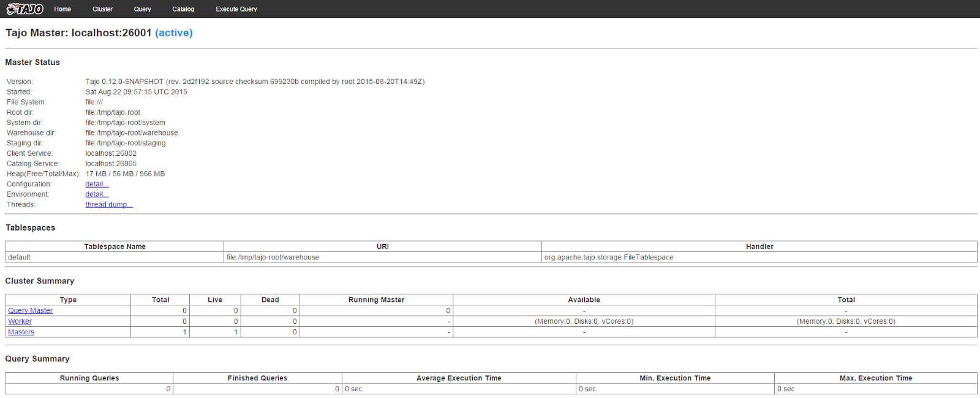The image size is (980, 398).
Task: Click the Average Execution Time header
Action: (459, 378)
